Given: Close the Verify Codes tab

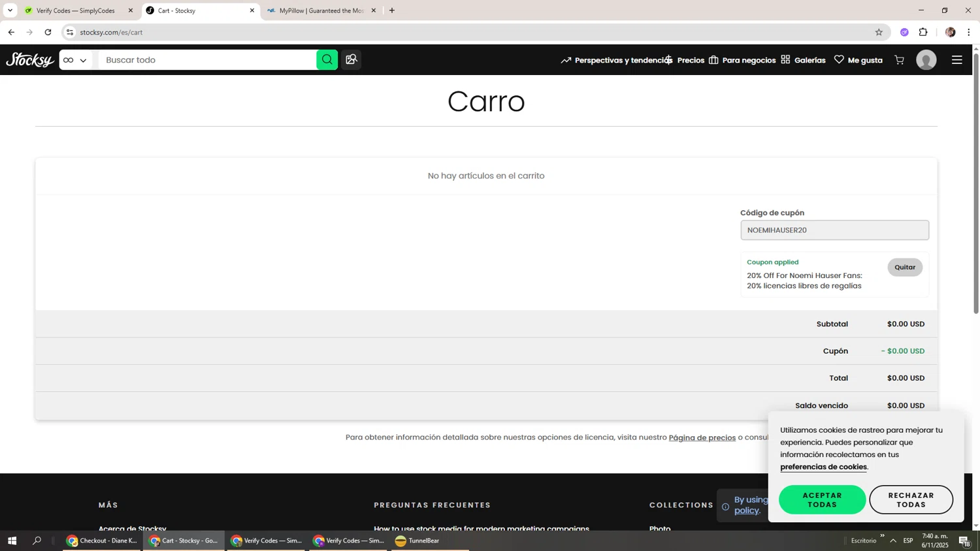Looking at the screenshot, I should point(131,10).
